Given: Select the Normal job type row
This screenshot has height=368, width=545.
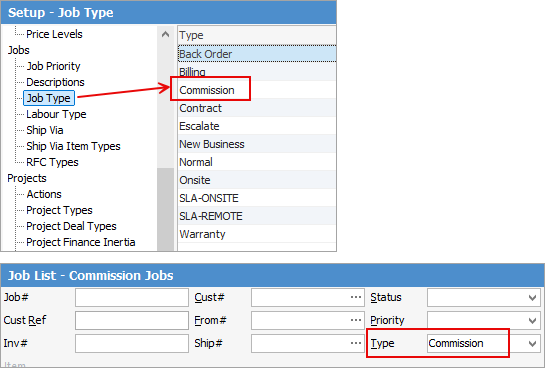Looking at the screenshot, I should [257, 162].
